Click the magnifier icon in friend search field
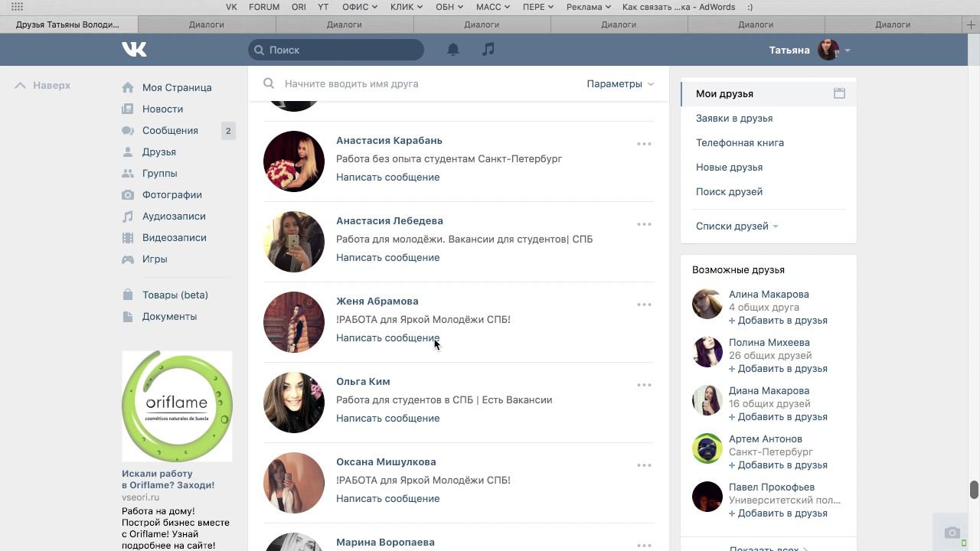This screenshot has height=551, width=980. click(x=269, y=83)
